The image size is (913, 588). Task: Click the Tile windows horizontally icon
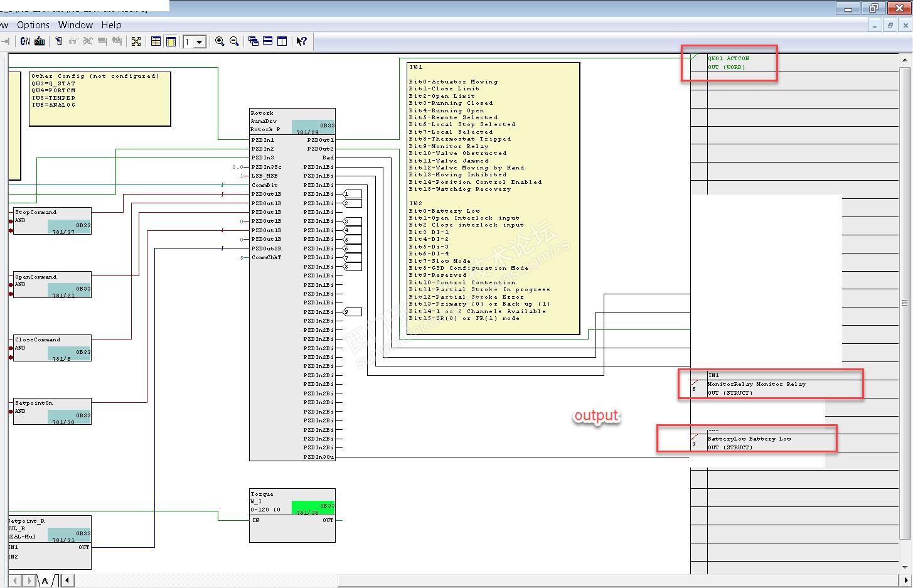click(x=268, y=41)
